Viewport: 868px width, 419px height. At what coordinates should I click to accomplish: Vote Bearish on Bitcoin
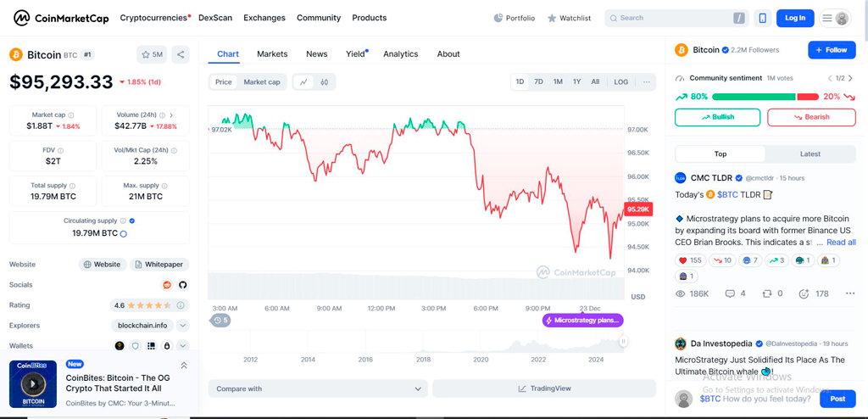[811, 117]
